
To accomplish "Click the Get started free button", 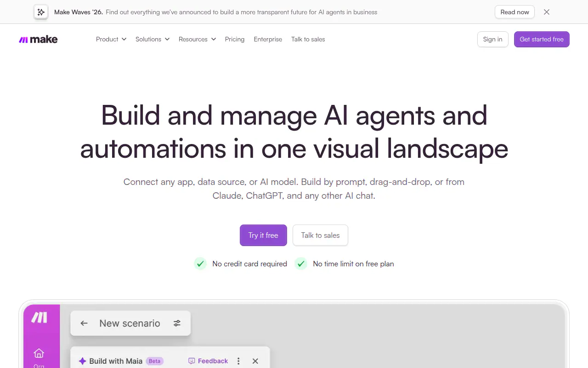I will [x=542, y=40].
